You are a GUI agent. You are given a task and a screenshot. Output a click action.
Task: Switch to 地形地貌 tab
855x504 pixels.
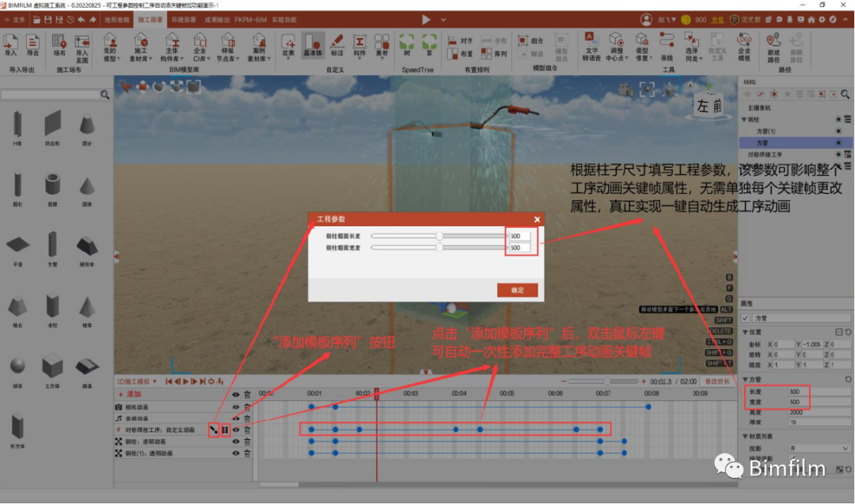[x=116, y=20]
